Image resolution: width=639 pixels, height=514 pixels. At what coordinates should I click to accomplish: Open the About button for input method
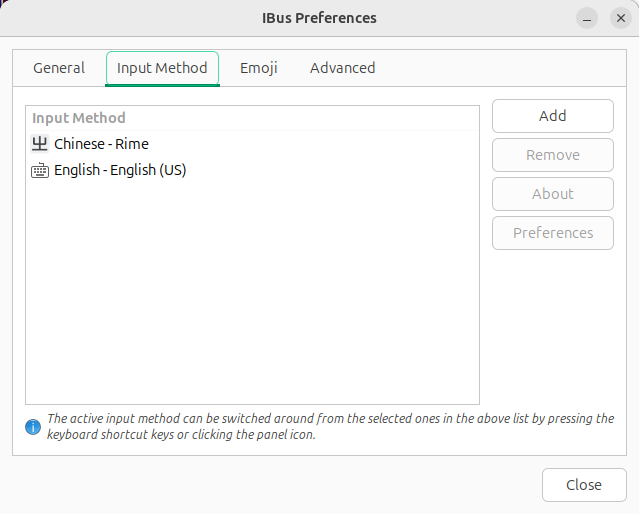coord(553,194)
